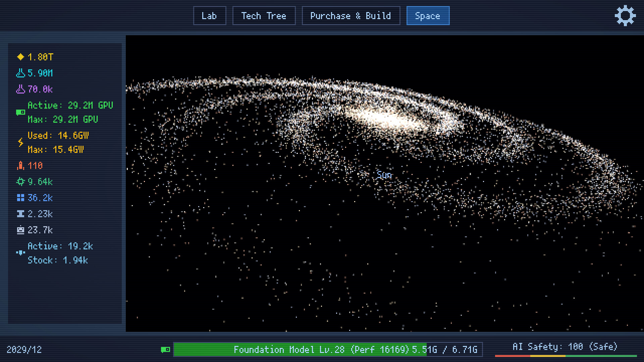644x362 pixels.
Task: Click the 23.7k robot count
Action: pos(40,230)
